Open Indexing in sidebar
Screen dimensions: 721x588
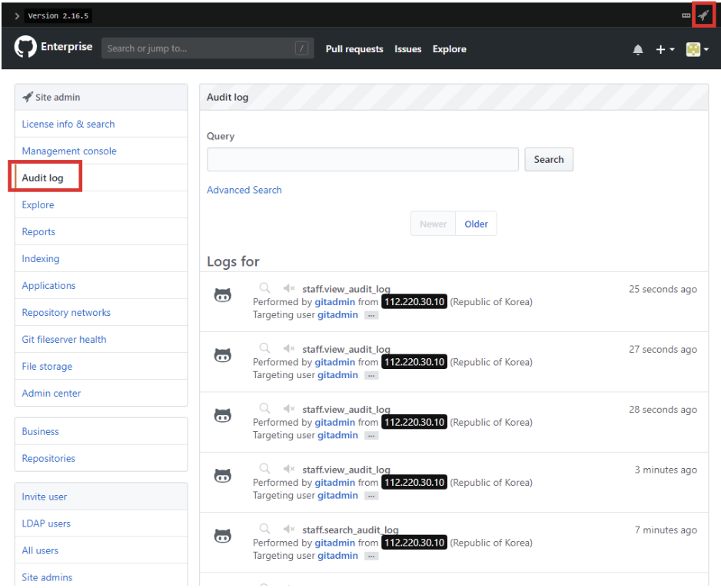tap(41, 259)
